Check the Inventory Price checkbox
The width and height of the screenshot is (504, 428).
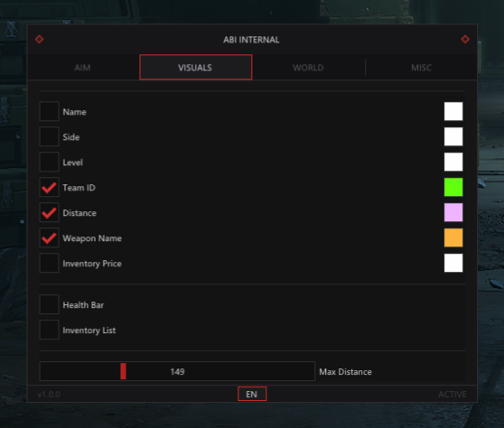tap(49, 263)
